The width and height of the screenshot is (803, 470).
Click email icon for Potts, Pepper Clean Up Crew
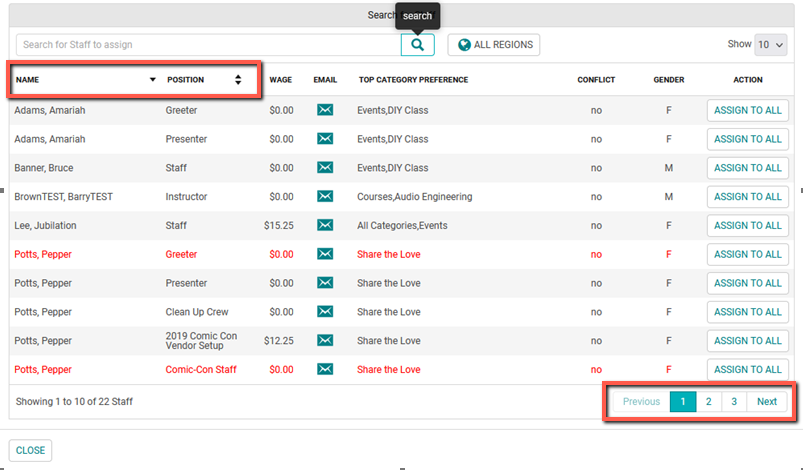tap(324, 312)
